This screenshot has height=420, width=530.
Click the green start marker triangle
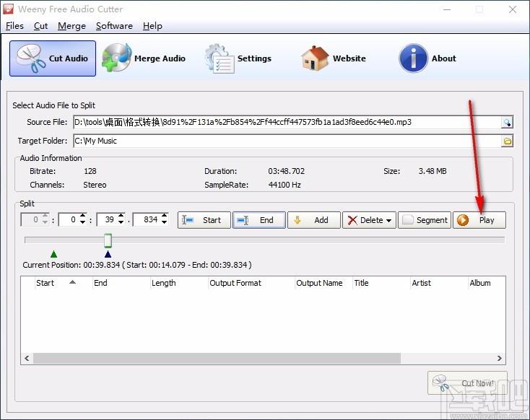point(53,254)
